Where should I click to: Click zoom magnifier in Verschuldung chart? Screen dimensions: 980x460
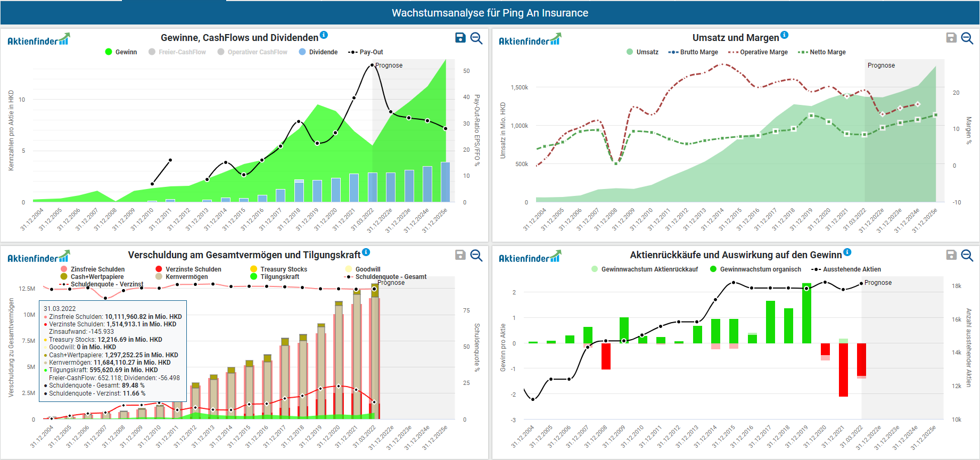click(476, 255)
